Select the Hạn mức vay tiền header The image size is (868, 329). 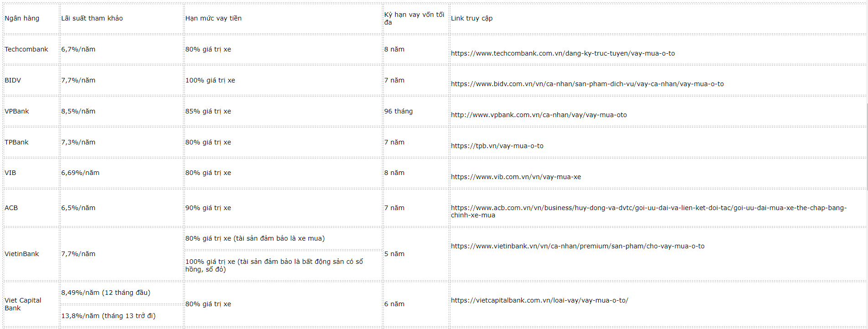213,18
